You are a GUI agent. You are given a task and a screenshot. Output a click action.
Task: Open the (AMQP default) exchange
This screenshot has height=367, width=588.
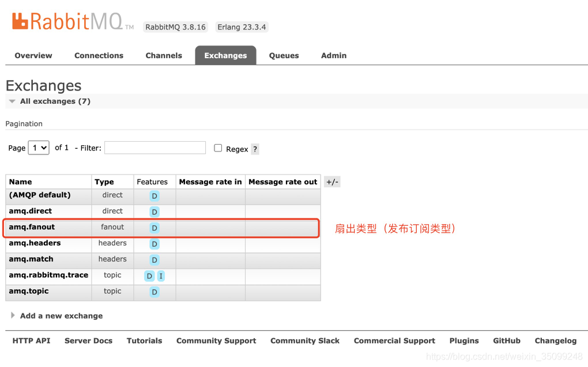click(40, 195)
